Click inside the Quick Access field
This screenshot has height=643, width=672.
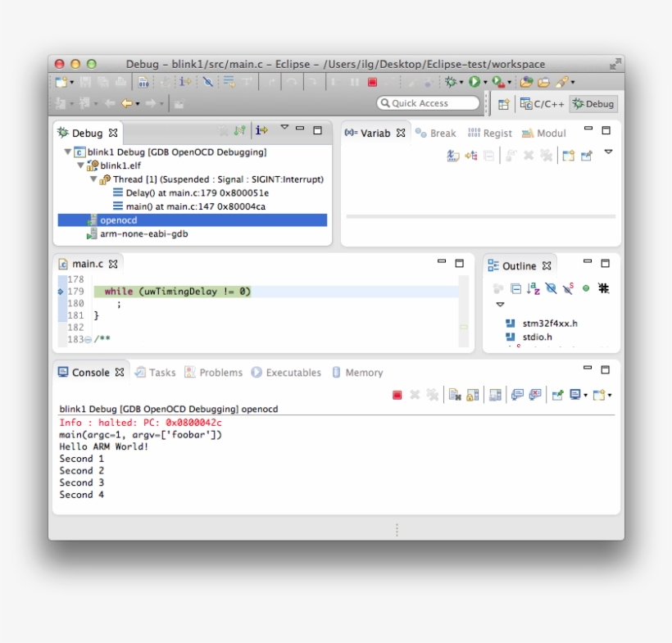click(x=426, y=103)
